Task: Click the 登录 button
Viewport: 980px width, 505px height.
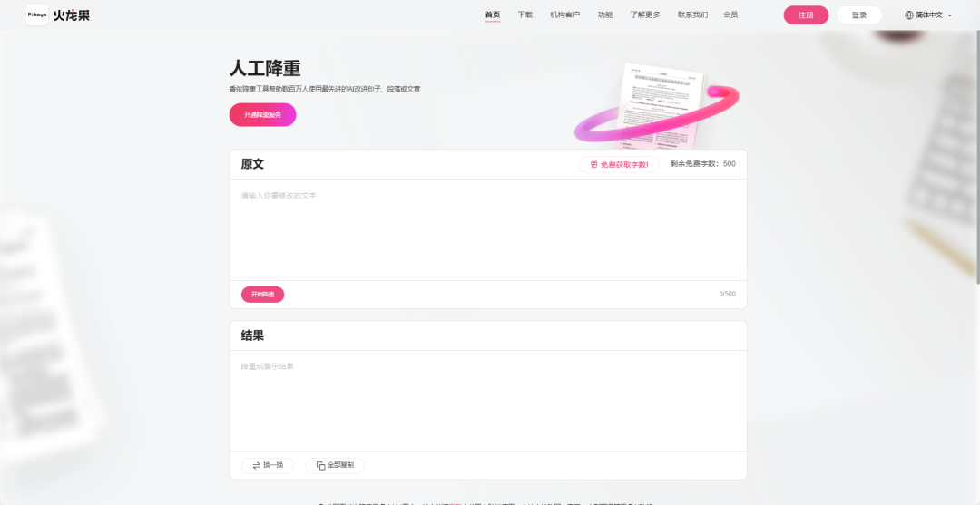Action: [x=858, y=15]
